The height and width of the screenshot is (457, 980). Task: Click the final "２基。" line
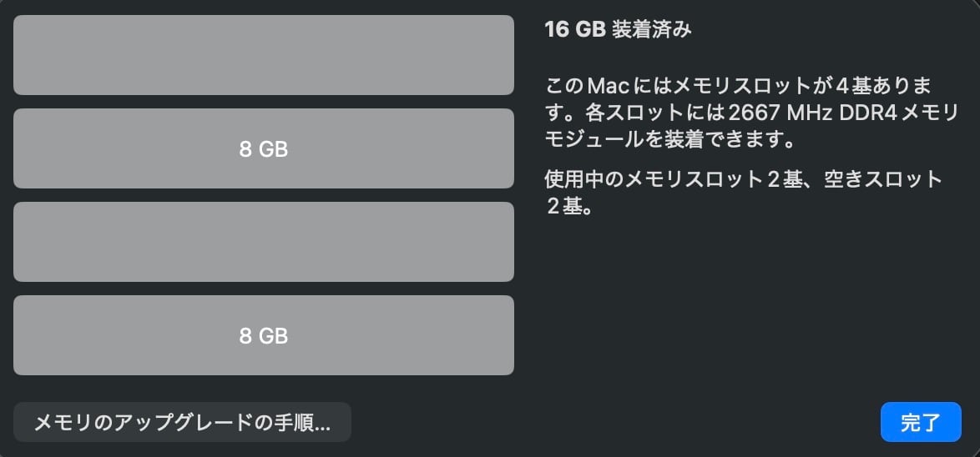[569, 207]
